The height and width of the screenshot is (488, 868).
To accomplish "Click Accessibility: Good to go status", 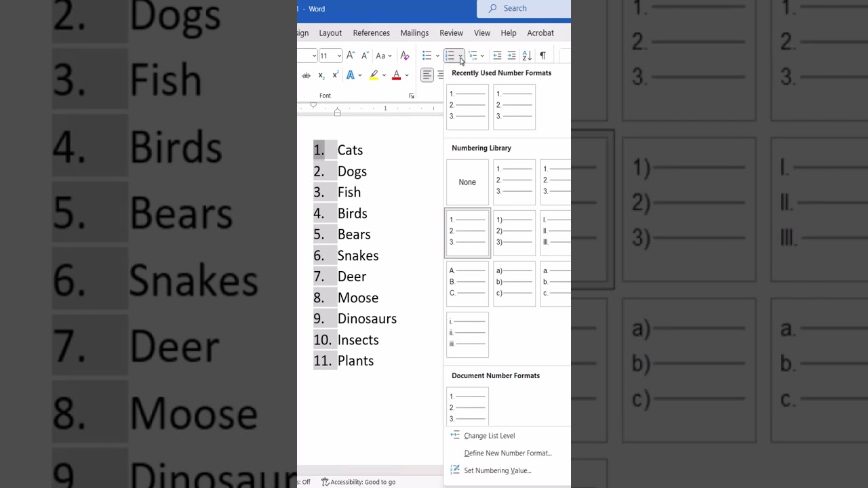I will (359, 482).
